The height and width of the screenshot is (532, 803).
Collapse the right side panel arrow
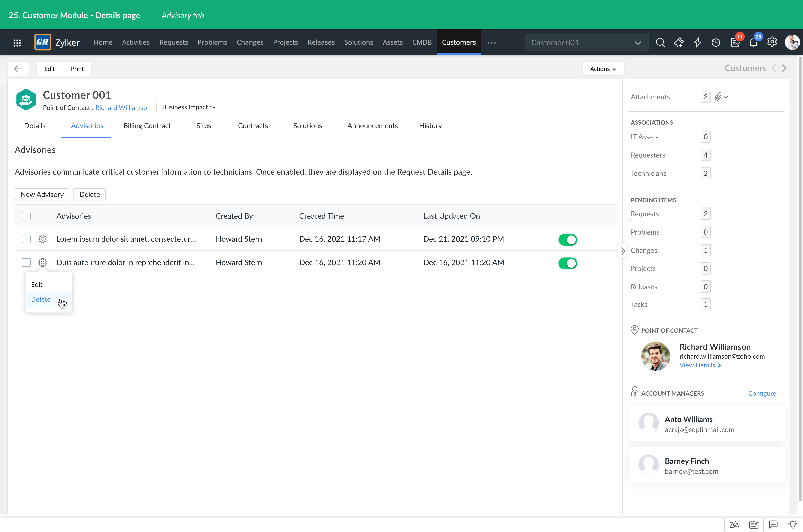(623, 251)
